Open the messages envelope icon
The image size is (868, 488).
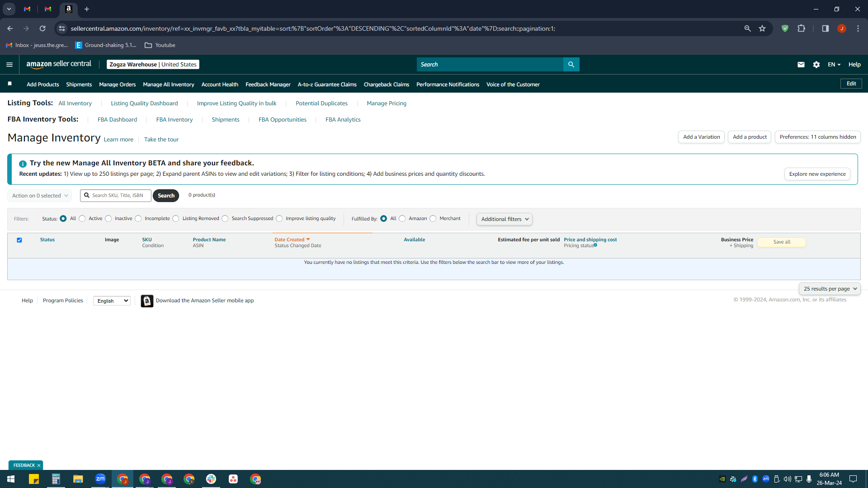(x=801, y=65)
